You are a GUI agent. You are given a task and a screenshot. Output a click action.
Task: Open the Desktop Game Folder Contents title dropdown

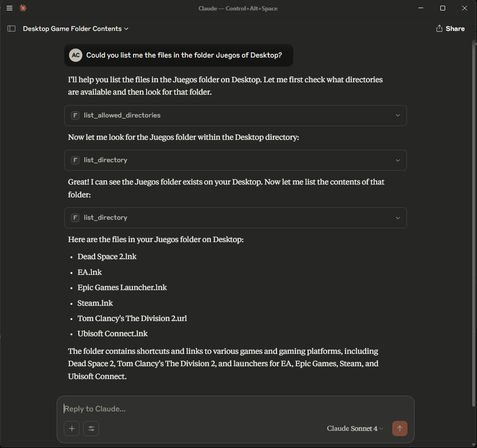(x=76, y=29)
